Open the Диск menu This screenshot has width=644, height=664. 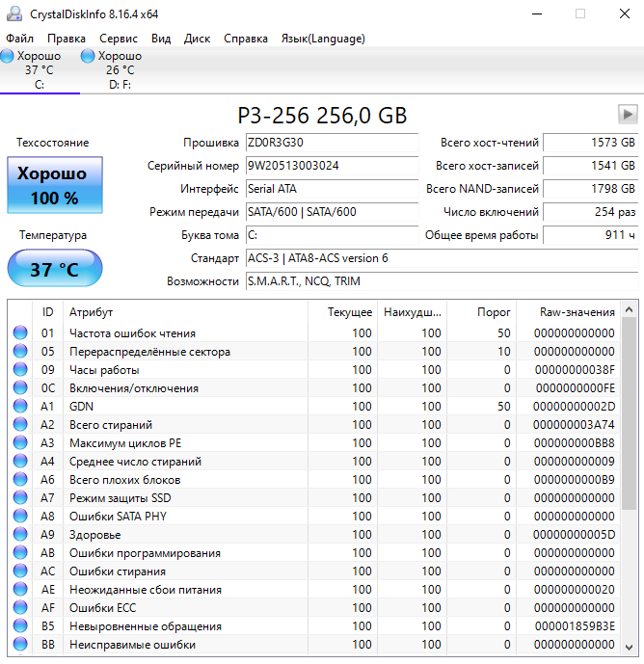click(x=197, y=39)
